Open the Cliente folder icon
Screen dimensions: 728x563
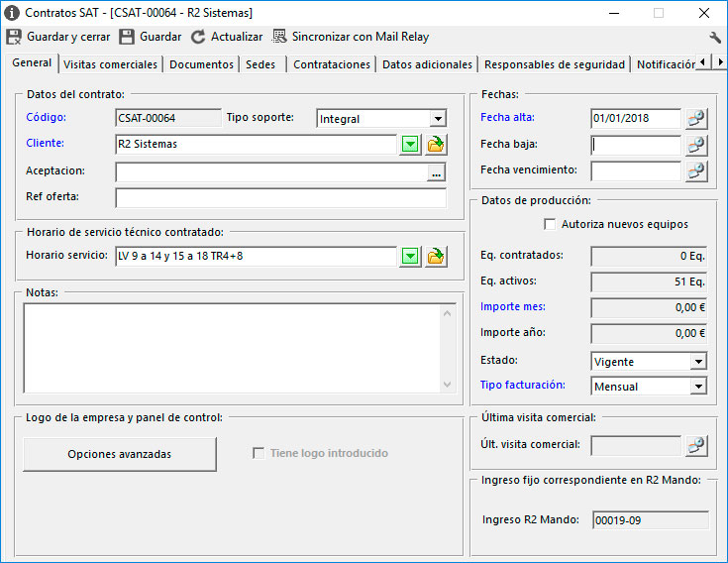(x=436, y=144)
